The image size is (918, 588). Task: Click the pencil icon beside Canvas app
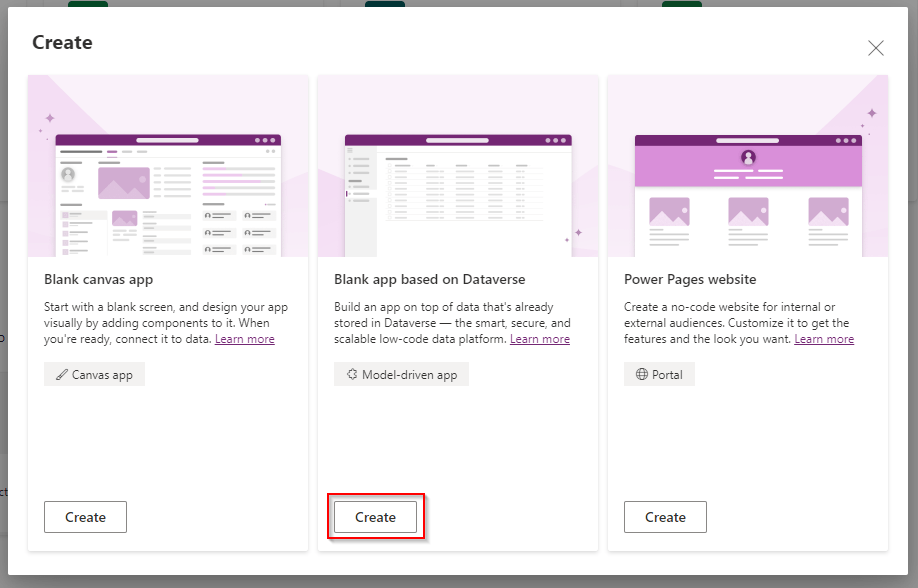pyautogui.click(x=61, y=374)
